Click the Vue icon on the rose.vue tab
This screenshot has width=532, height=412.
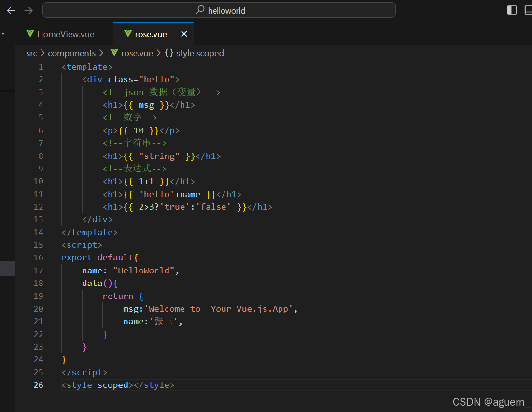[127, 34]
